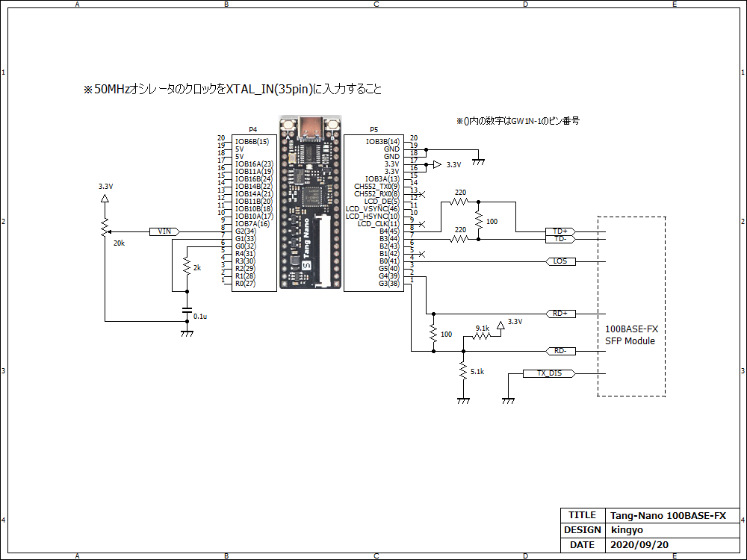This screenshot has height=560, width=747.
Task: Select the TD+ net tag
Action: (560, 231)
